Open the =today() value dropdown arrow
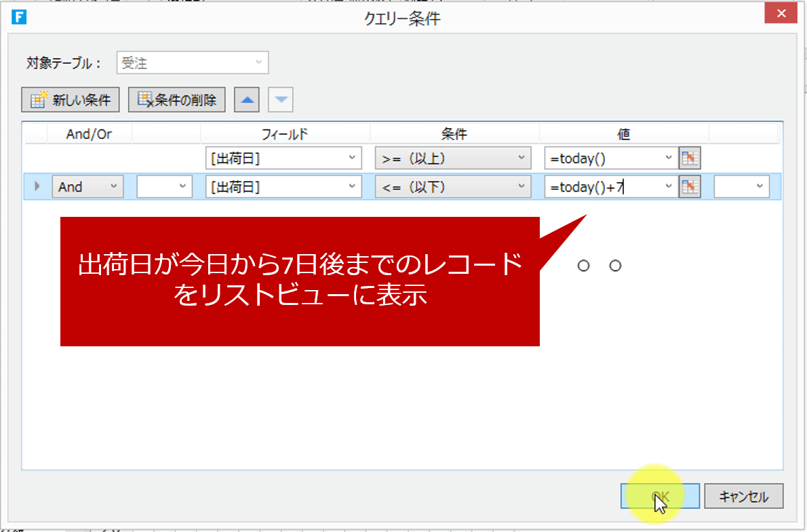 click(x=669, y=158)
